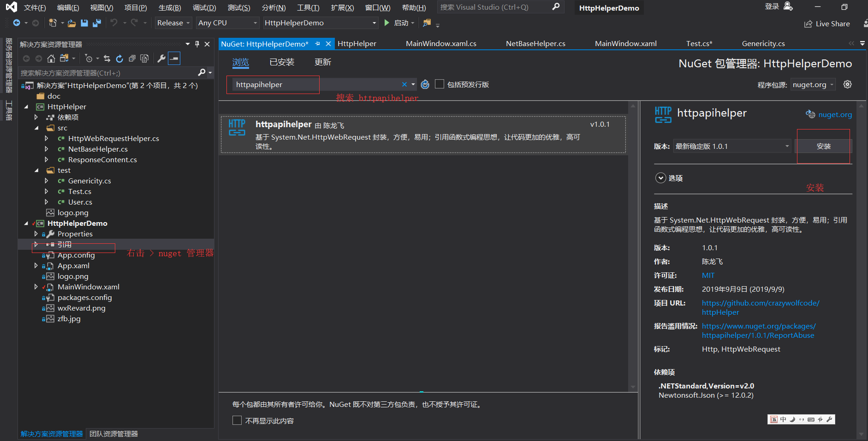
Task: Open the Any CPU platform dropdown
Action: click(227, 23)
